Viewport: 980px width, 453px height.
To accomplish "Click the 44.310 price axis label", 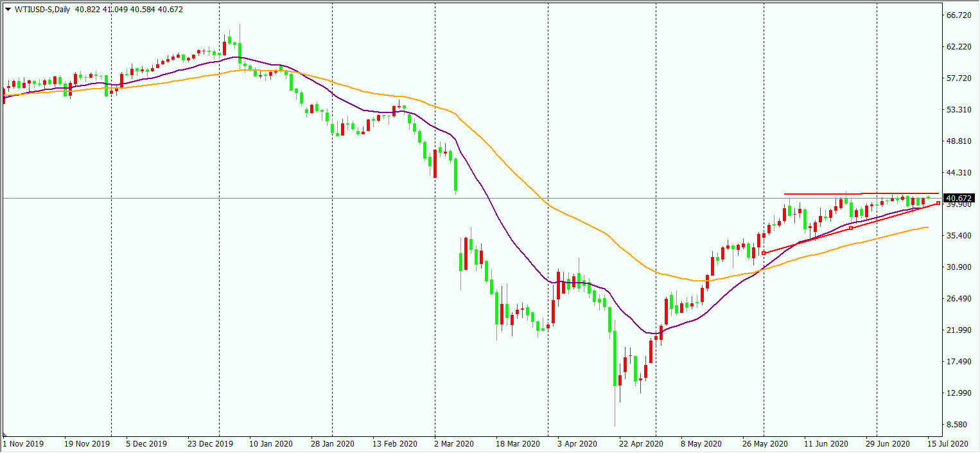I will coord(959,172).
